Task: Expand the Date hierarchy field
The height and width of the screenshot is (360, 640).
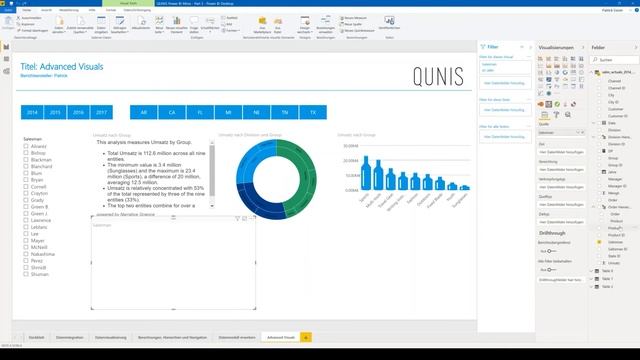Action: 594,123
